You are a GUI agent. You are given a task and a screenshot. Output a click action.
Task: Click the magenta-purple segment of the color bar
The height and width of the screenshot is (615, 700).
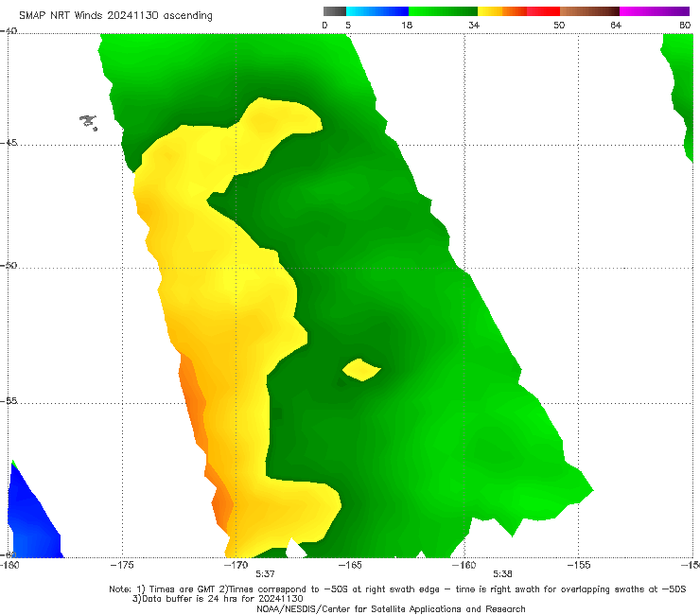click(x=655, y=11)
